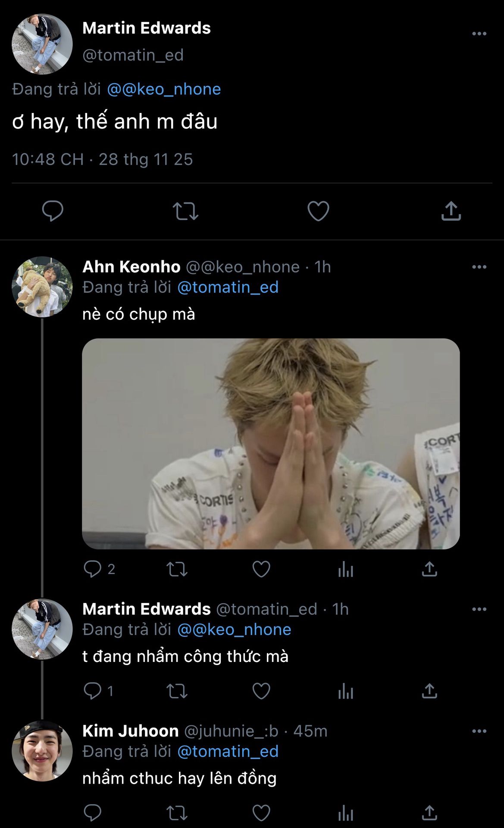View analytics for Kim Juhoon's reply
Screen dimensions: 504x828
(x=346, y=813)
